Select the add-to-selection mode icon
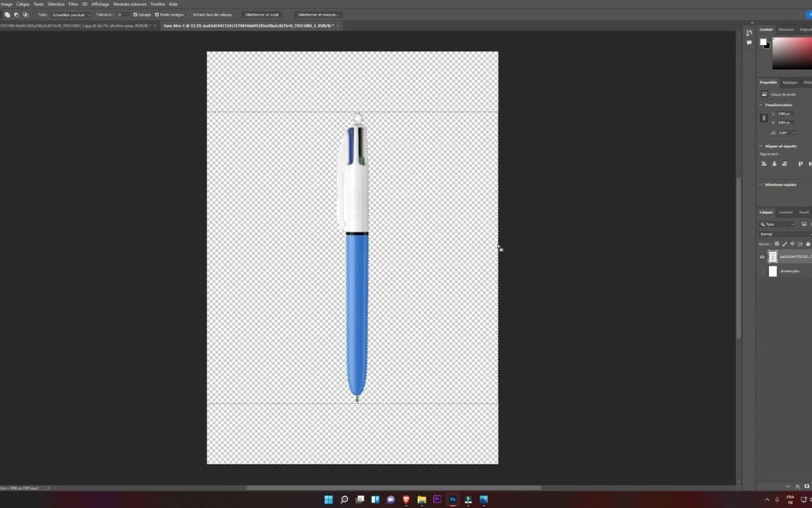 pos(8,14)
